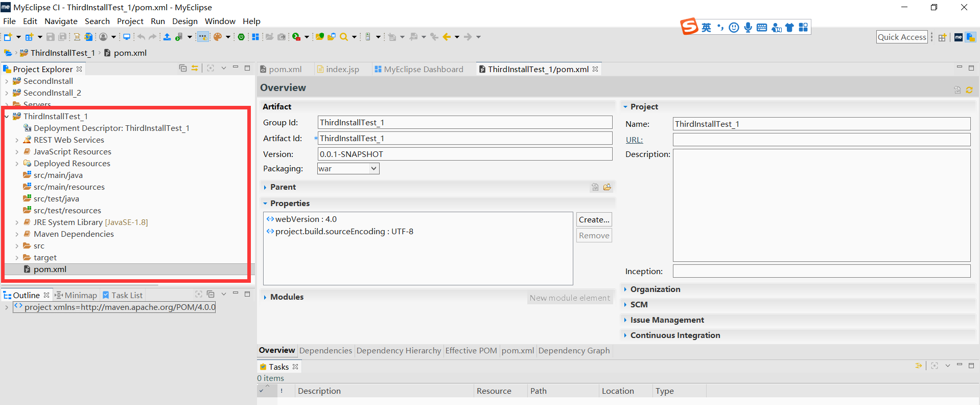
Task: Click the Undo arrow in the toolbar
Action: coord(141,37)
